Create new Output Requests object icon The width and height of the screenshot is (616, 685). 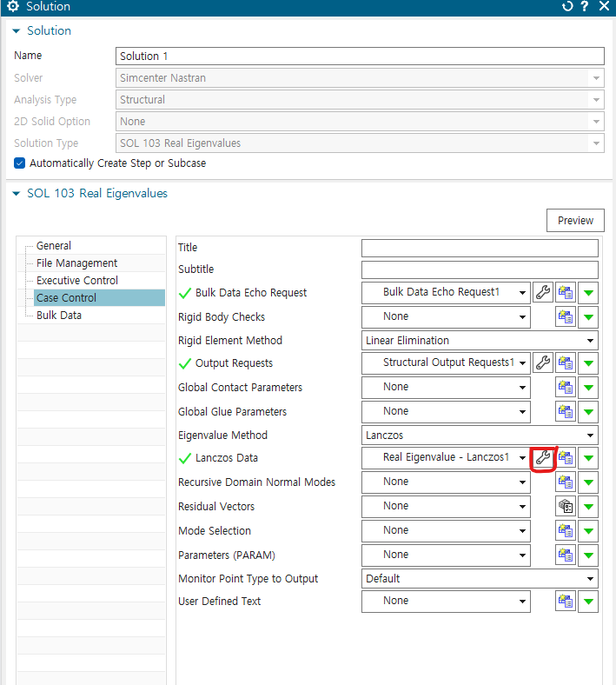[x=566, y=362]
